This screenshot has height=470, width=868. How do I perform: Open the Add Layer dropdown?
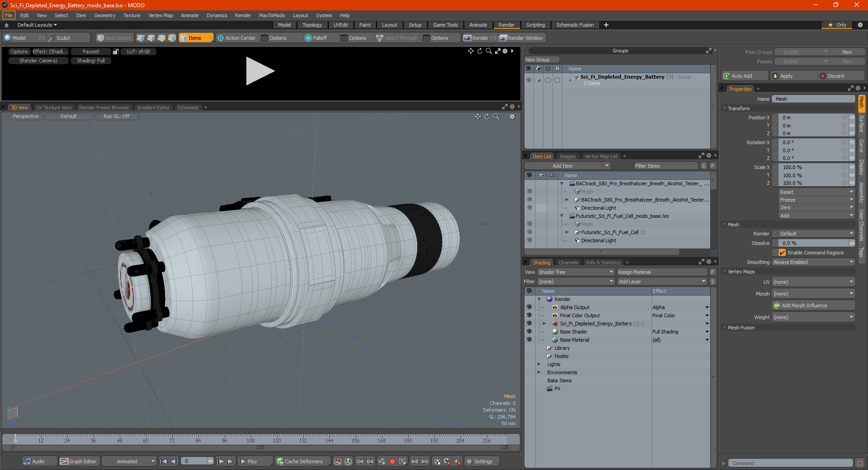coord(662,282)
